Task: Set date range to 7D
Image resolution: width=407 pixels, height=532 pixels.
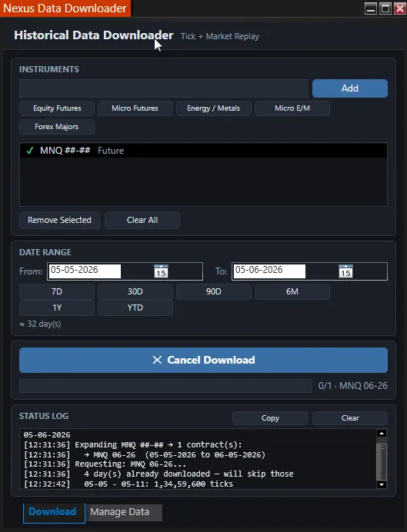Action: coord(57,292)
